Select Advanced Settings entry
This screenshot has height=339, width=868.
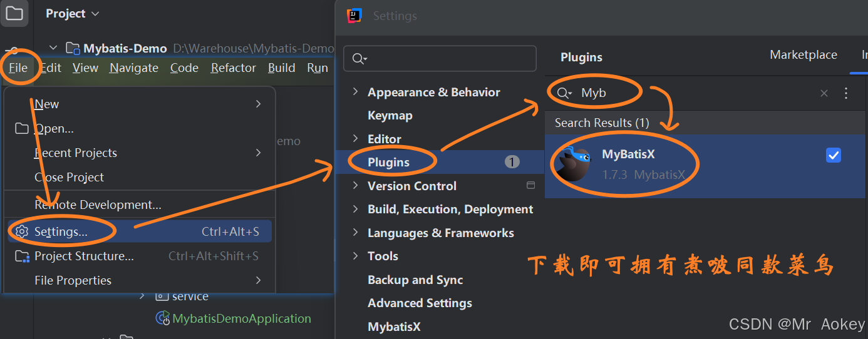[x=420, y=303]
